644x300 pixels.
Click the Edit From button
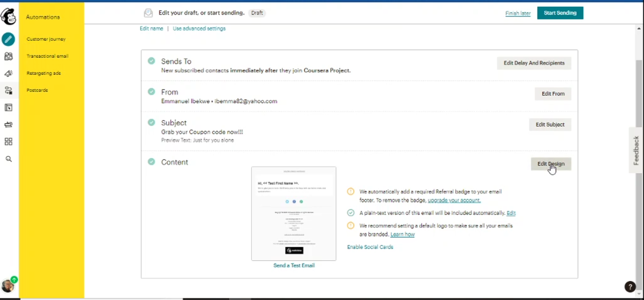[553, 94]
